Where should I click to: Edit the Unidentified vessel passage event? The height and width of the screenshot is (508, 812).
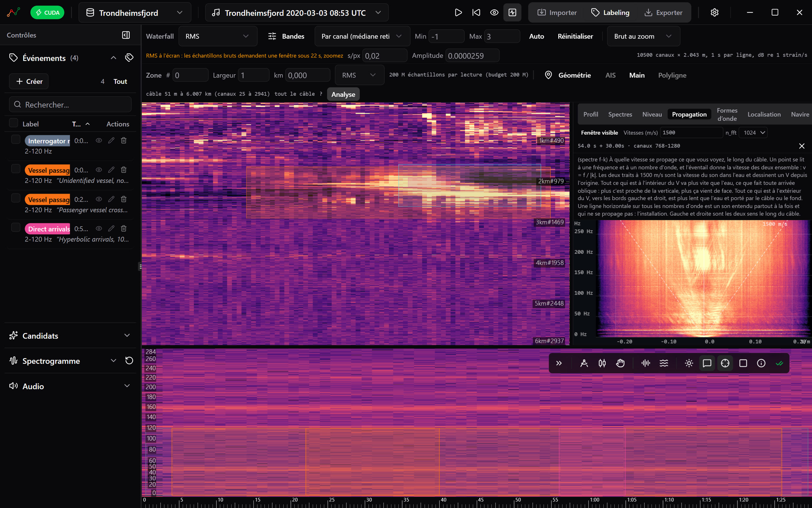[111, 170]
